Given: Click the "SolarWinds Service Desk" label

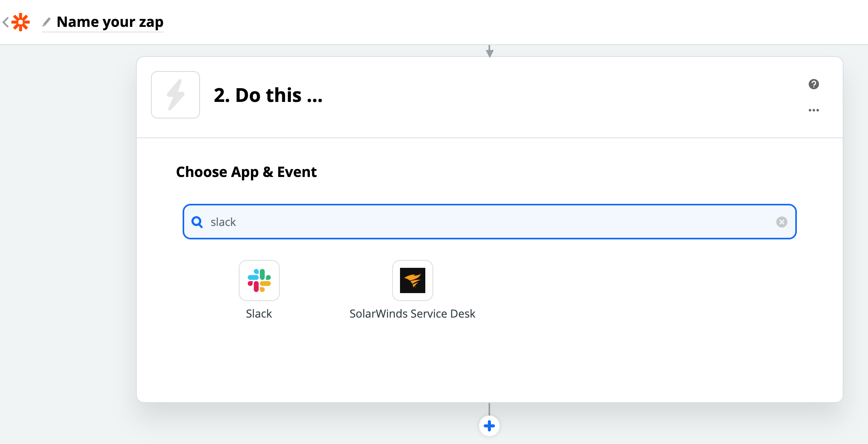Looking at the screenshot, I should (412, 314).
